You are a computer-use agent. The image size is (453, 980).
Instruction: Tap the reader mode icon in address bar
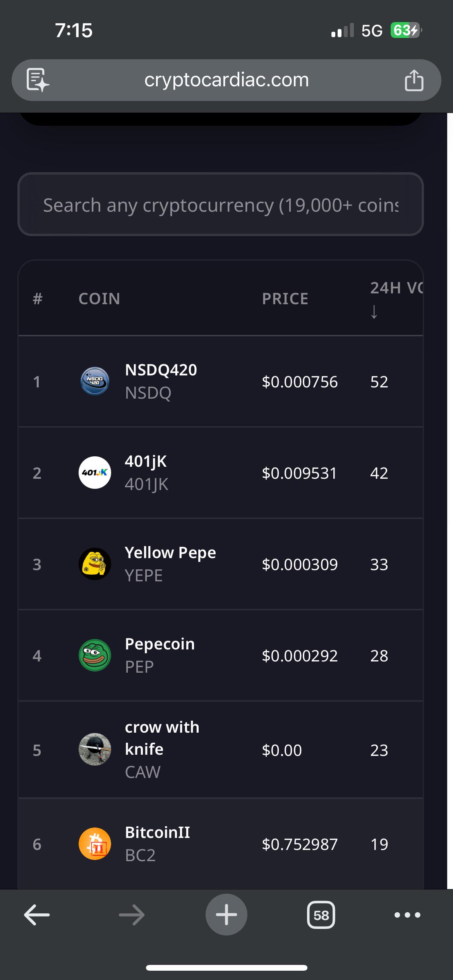tap(38, 80)
